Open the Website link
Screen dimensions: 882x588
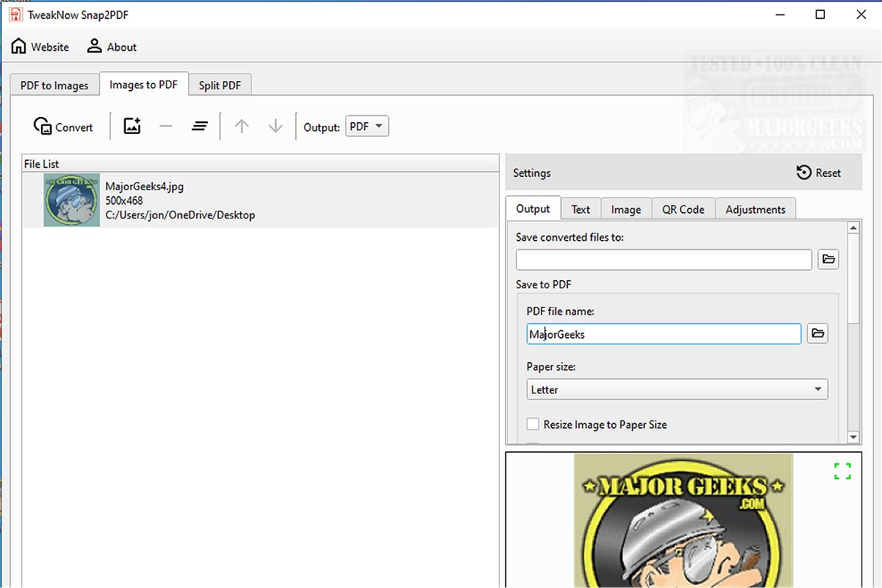[x=40, y=47]
